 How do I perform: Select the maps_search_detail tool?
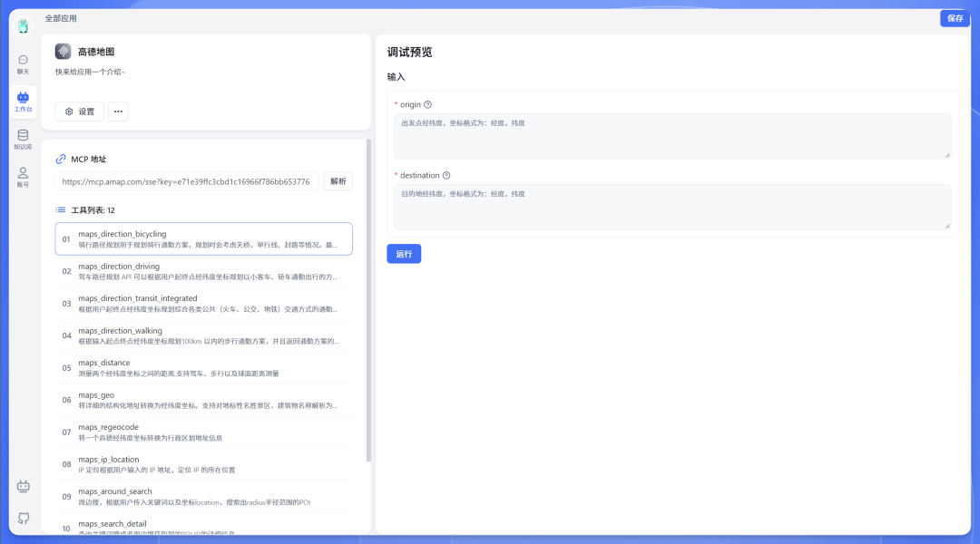click(x=204, y=525)
